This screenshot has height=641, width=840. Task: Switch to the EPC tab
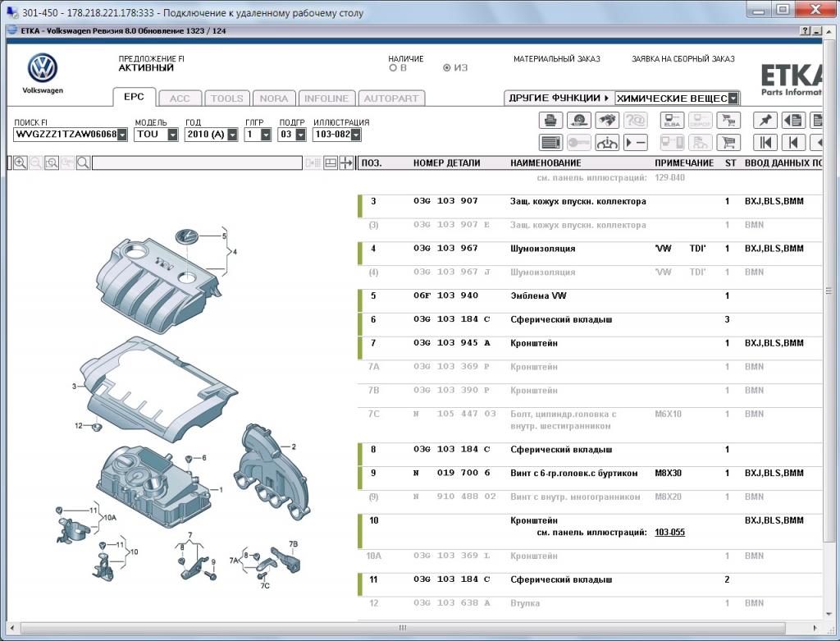134,97
